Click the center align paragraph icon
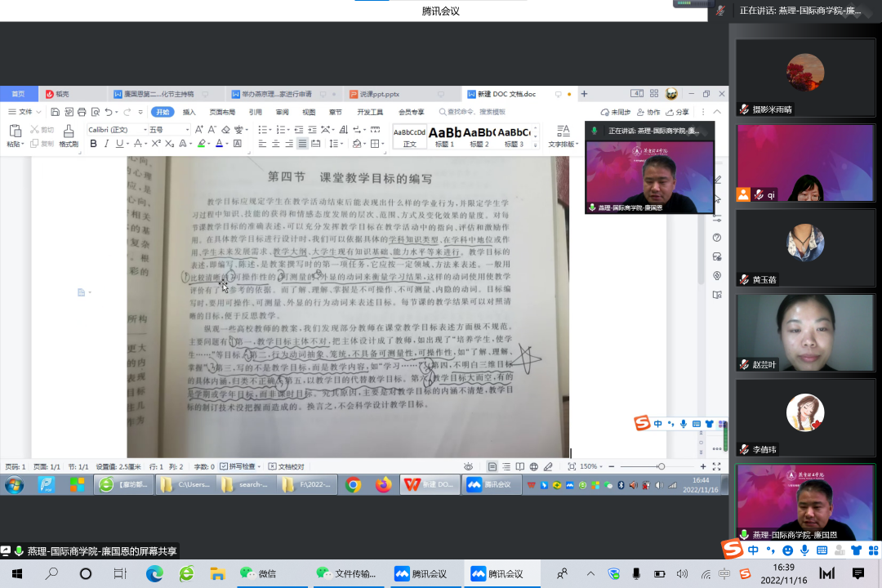Screen dimensions: 882x588 [x=276, y=144]
